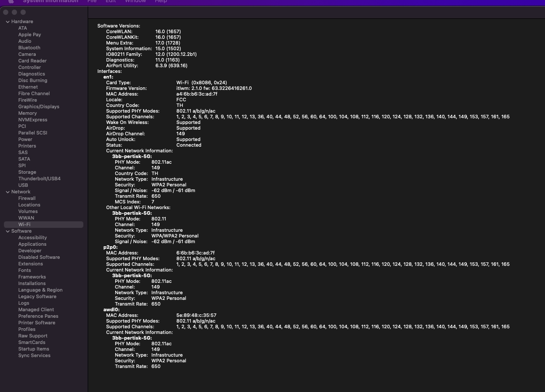Select Logs under Software
Screen dimensions: 545x392
point(24,303)
